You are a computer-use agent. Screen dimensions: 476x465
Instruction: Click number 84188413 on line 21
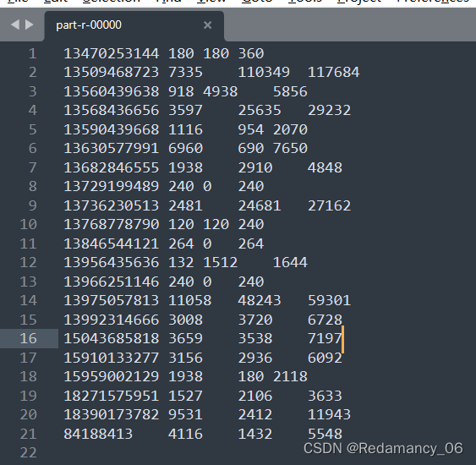pos(98,434)
